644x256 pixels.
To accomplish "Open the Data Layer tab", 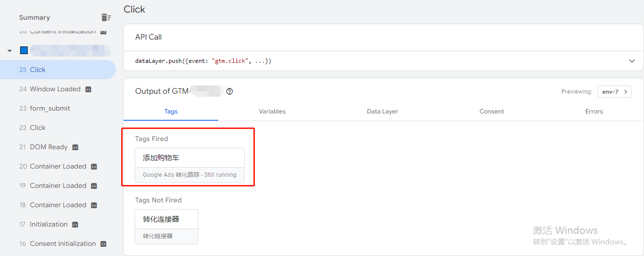I will coord(382,112).
